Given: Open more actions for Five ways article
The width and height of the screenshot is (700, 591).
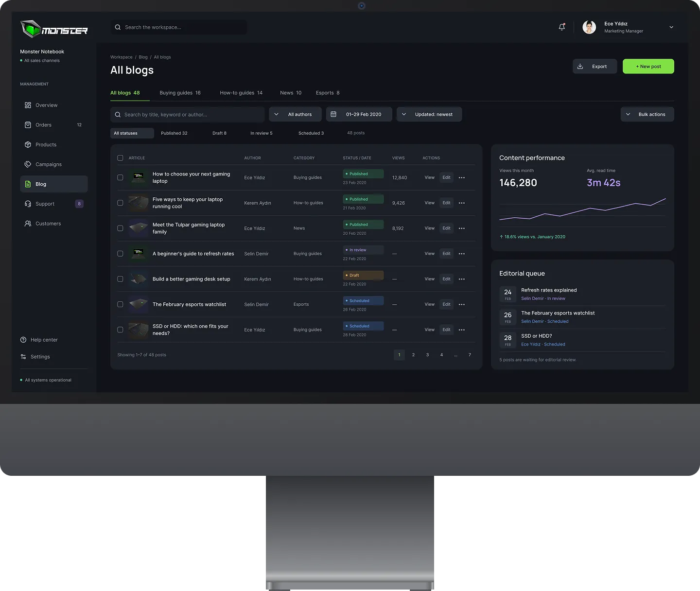Looking at the screenshot, I should 462,203.
